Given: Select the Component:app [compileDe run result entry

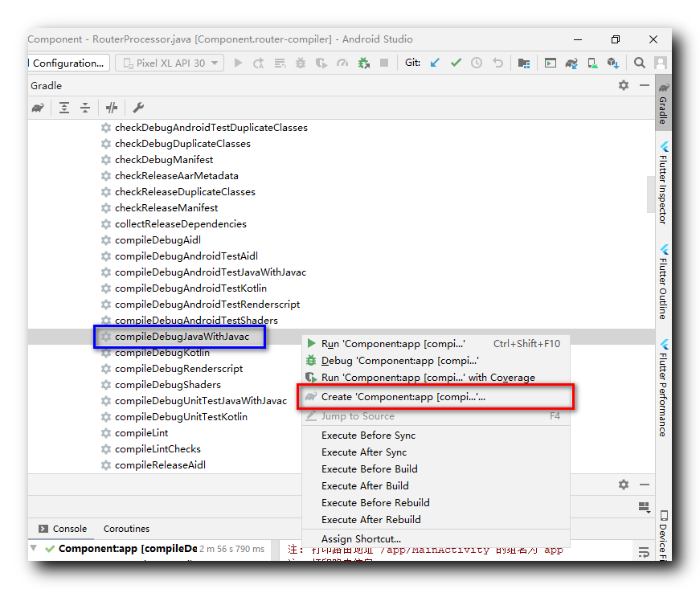Looking at the screenshot, I should pyautogui.click(x=128, y=548).
